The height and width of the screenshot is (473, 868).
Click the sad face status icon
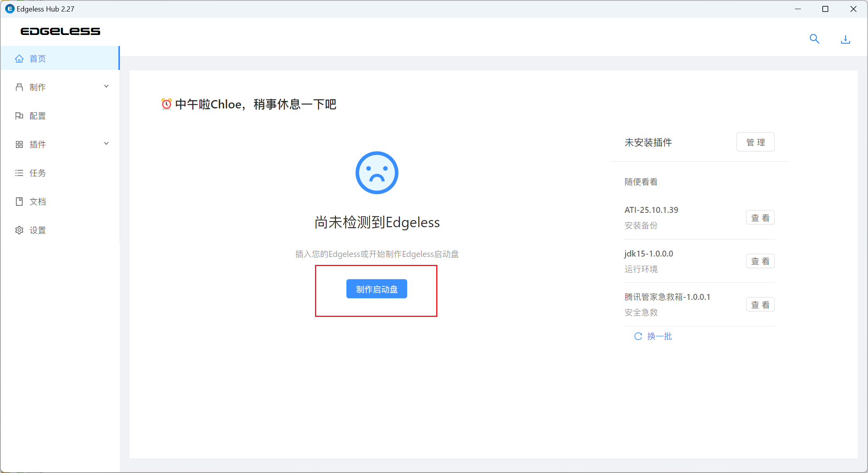377,173
